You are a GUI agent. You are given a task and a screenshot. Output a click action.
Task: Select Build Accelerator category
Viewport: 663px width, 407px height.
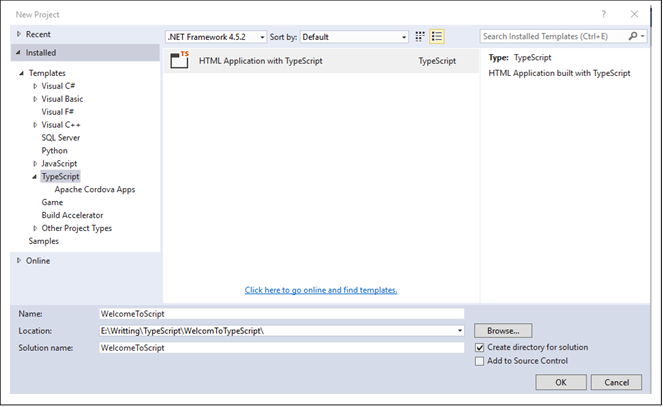click(72, 215)
